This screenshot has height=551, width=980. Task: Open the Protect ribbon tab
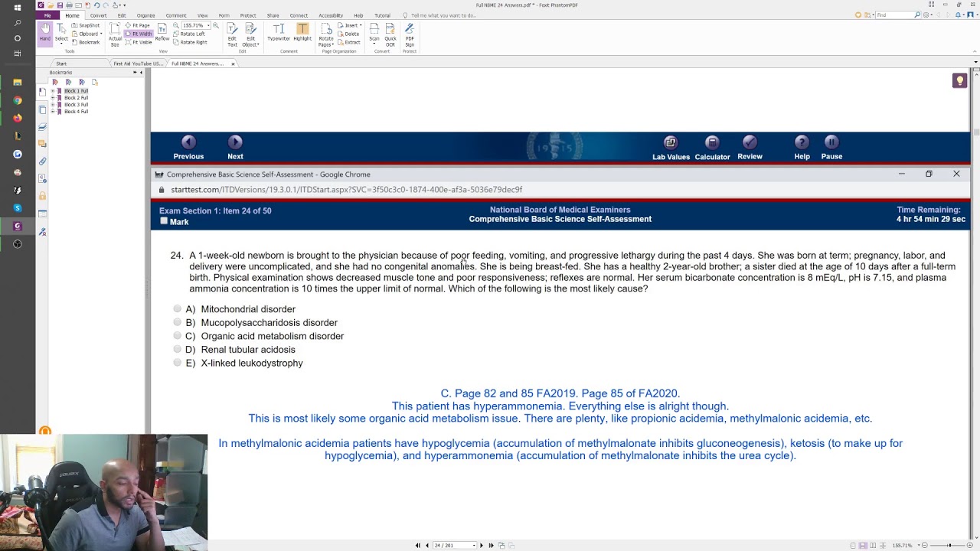point(248,15)
